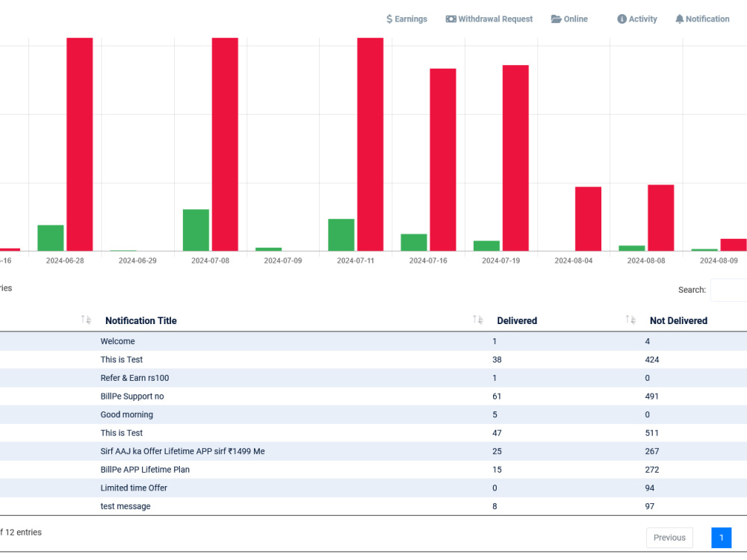Click the Not Delivered value 97

tap(650, 506)
